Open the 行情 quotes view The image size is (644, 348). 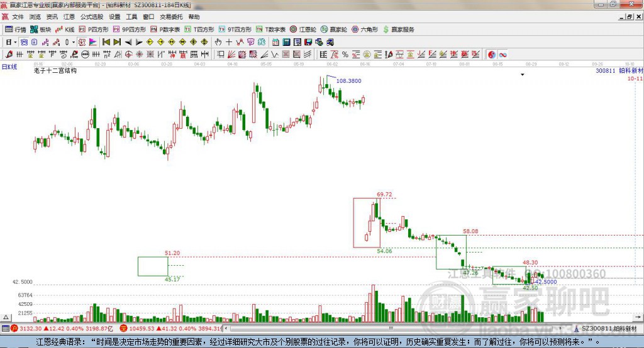click(15, 29)
